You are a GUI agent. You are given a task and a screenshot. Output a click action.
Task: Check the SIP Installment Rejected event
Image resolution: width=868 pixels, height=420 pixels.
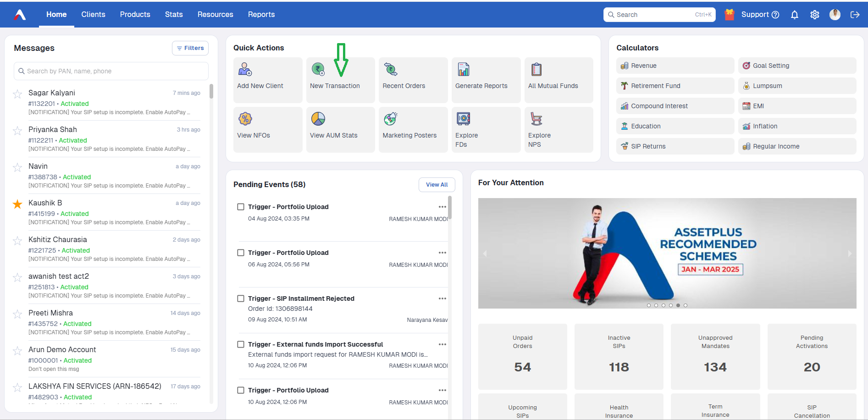241,298
